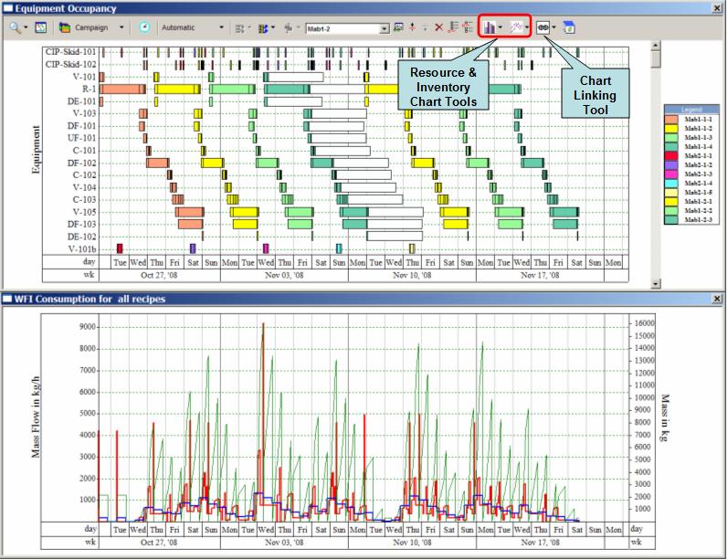Viewport: 728px width, 560px height.
Task: Click the calendar icon beside the zoom tool
Action: pos(41,27)
